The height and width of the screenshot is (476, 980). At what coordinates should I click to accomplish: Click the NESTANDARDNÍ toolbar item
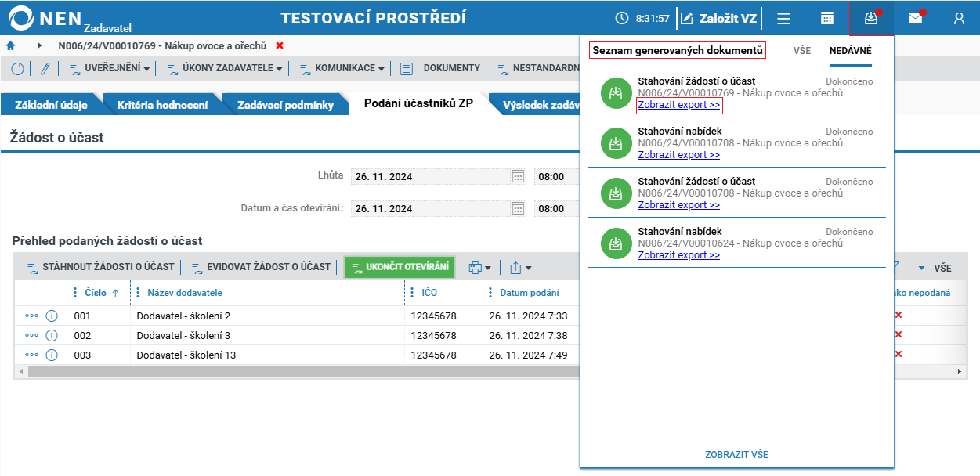pos(538,69)
